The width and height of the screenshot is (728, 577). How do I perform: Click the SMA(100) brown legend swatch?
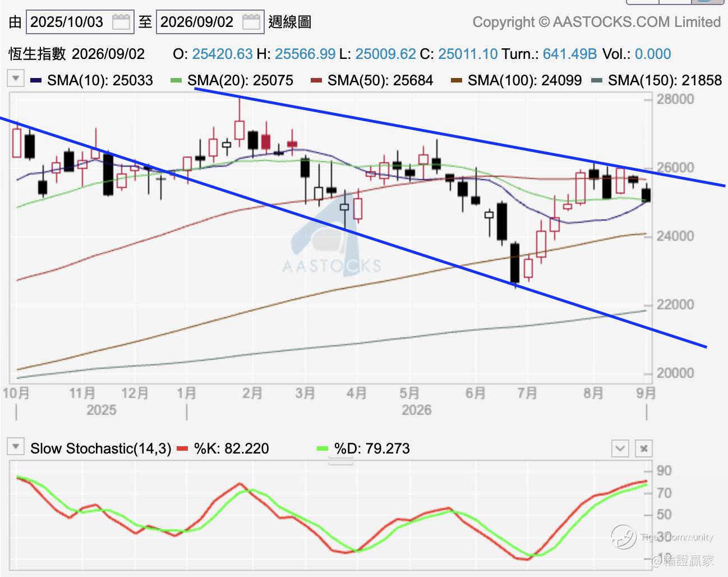(457, 81)
